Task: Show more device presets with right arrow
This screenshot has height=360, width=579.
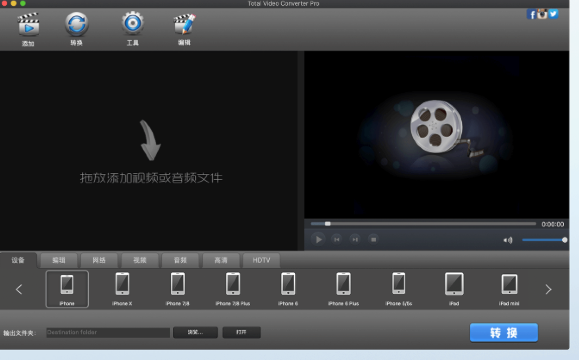Action: point(548,289)
